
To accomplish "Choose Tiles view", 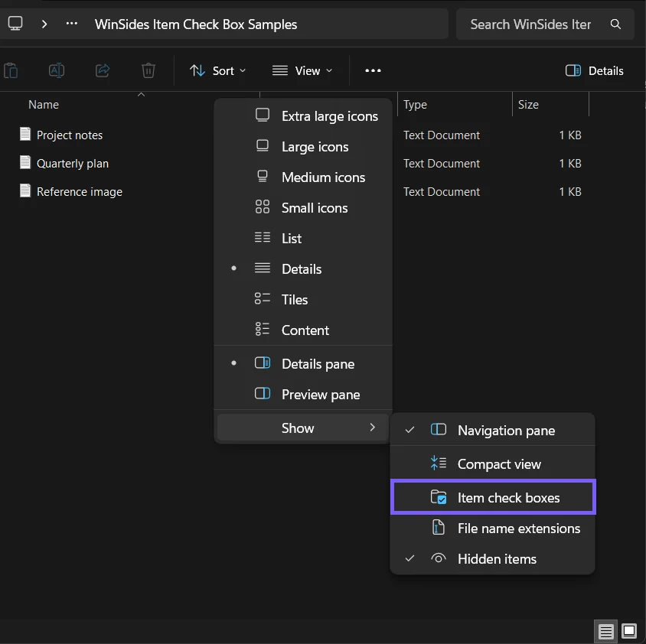I will [x=303, y=299].
